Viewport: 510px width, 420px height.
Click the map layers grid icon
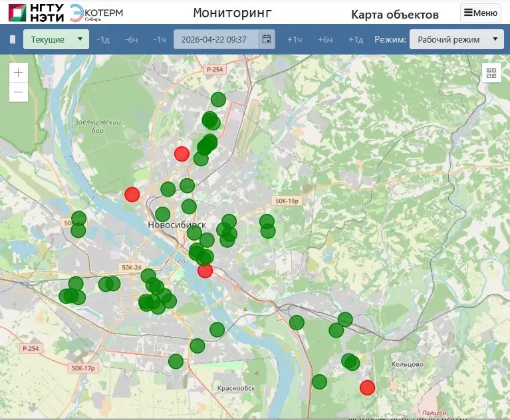click(x=491, y=73)
